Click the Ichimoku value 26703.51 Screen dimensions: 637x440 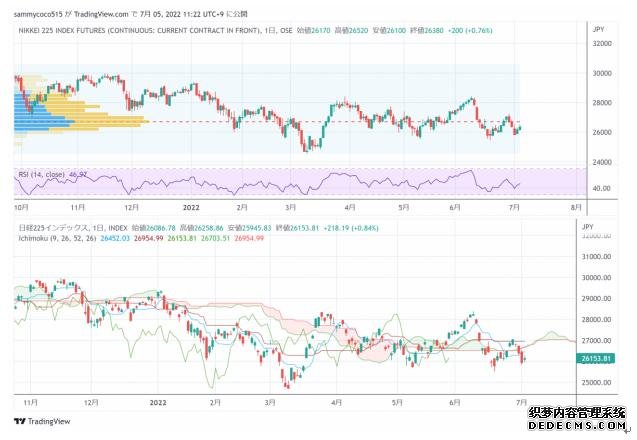216,238
